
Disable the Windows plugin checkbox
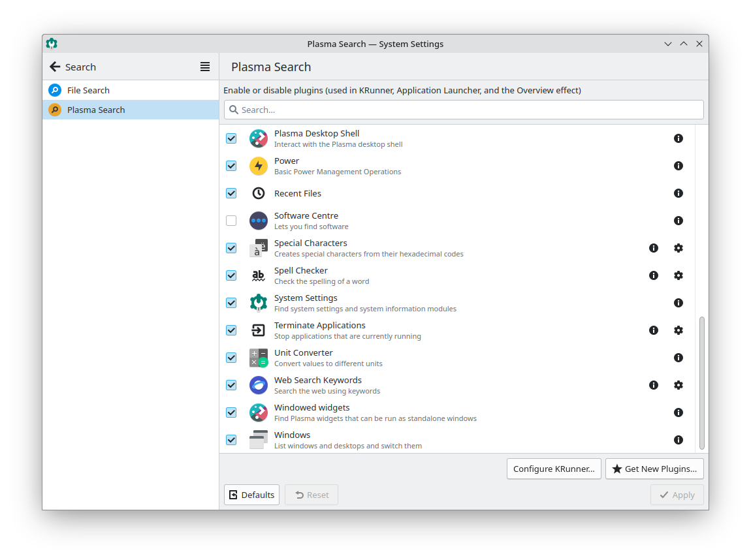231,440
